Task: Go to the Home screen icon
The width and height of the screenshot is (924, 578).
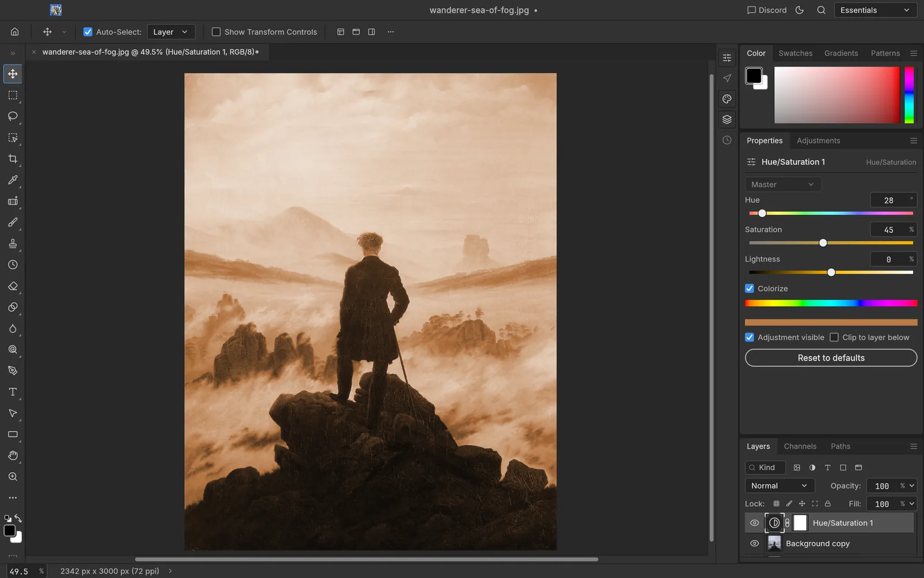Action: [x=15, y=32]
